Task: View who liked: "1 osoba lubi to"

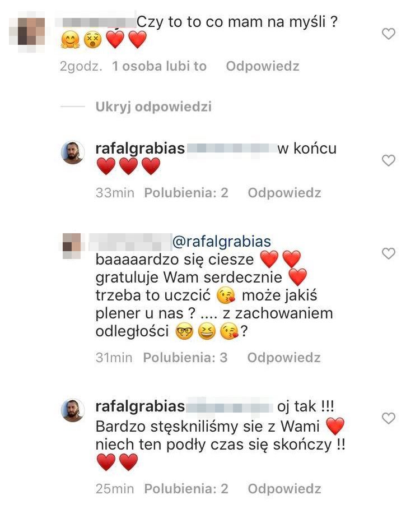Action: (x=159, y=66)
